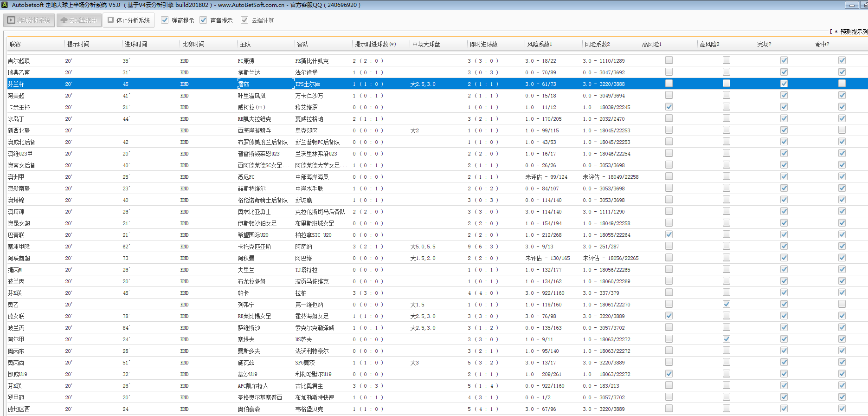Select the 卡托克匹亚斯 match row
Viewport: 868px width, 416px height.
(x=254, y=247)
